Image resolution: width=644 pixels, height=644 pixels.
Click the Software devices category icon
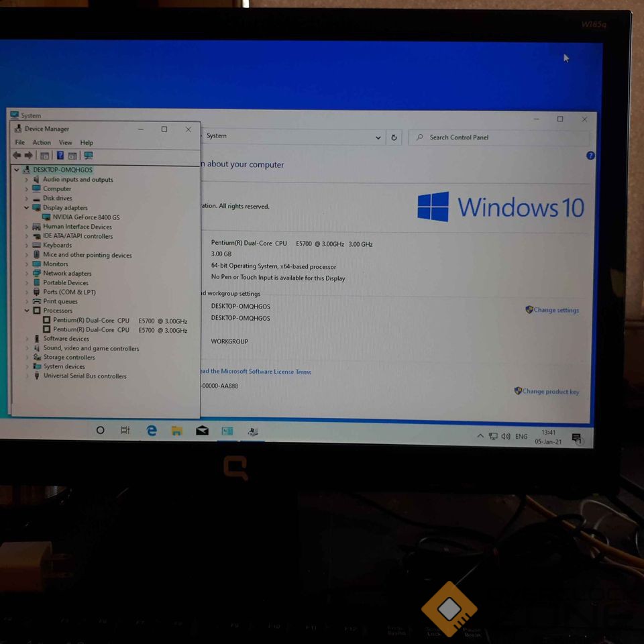(37, 338)
